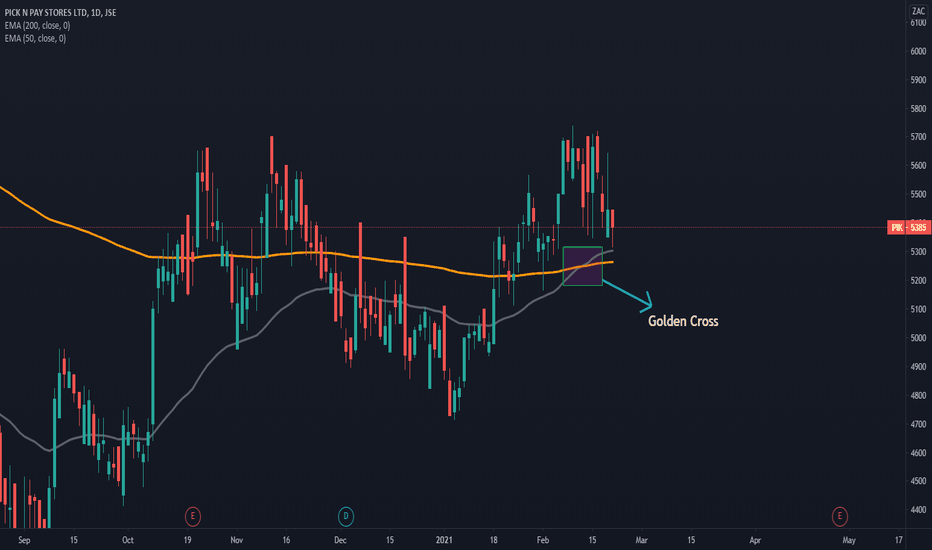Screen dimensions: 932x550
Task: Click the 6000 price axis label
Action: [x=918, y=51]
